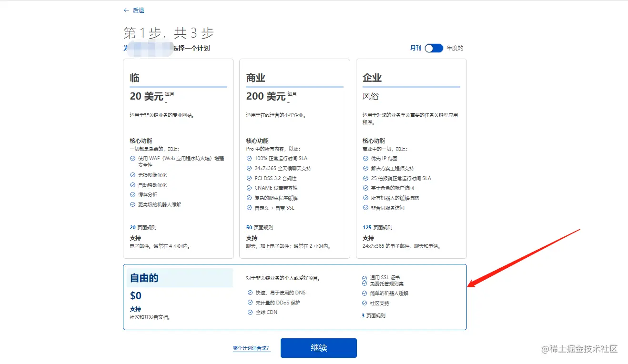Viewport: 628px width, 364px height.
Task: Click checkmark icon beside 解决方案工程师支持
Action: tap(365, 168)
